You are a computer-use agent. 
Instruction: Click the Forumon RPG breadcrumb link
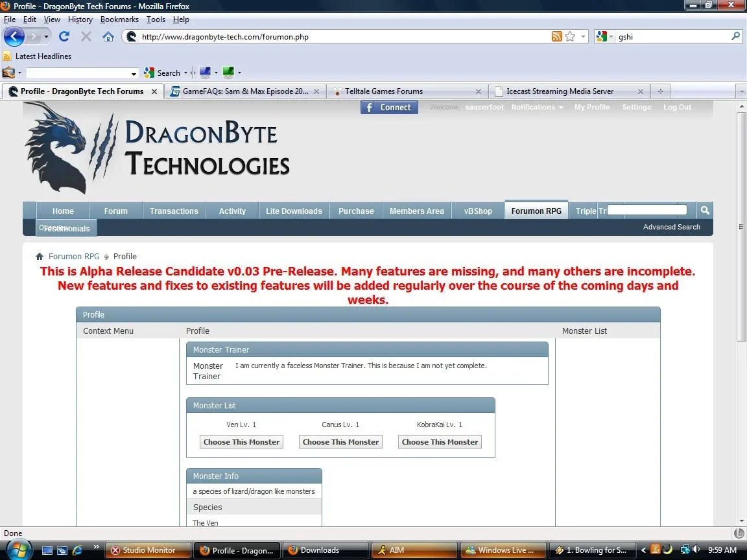point(74,256)
